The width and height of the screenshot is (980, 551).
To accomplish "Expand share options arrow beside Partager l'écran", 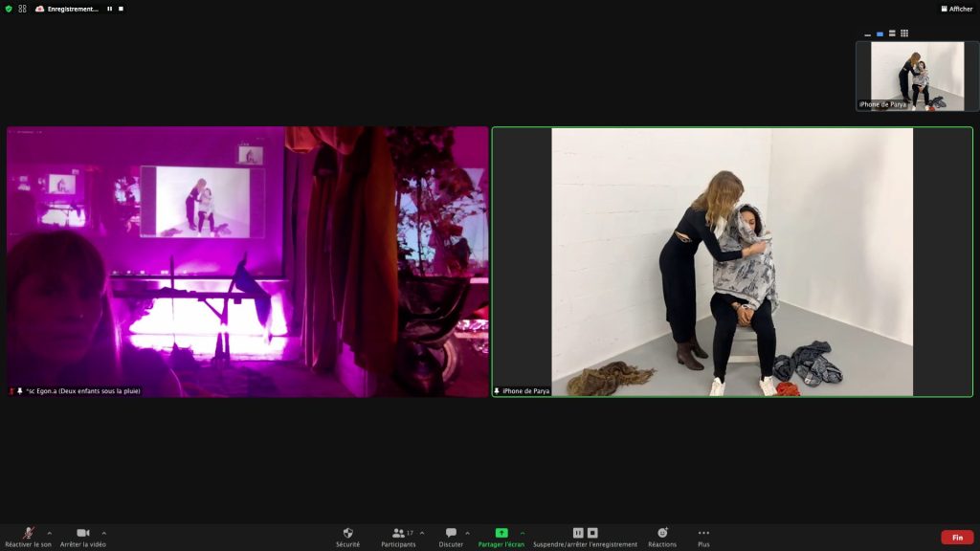I will point(523,533).
